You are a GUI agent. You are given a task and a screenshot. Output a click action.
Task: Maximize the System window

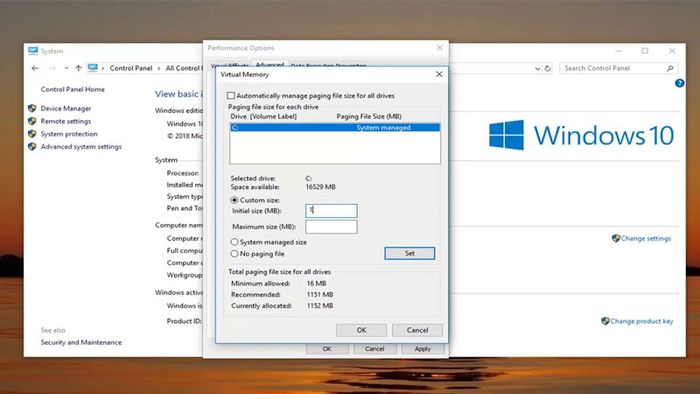[645, 51]
